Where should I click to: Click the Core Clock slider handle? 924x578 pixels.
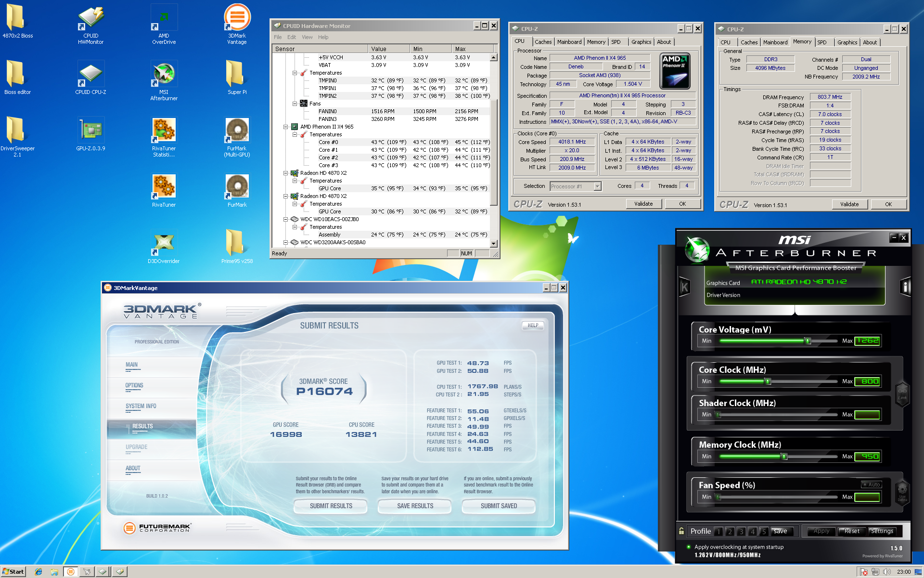(x=768, y=381)
